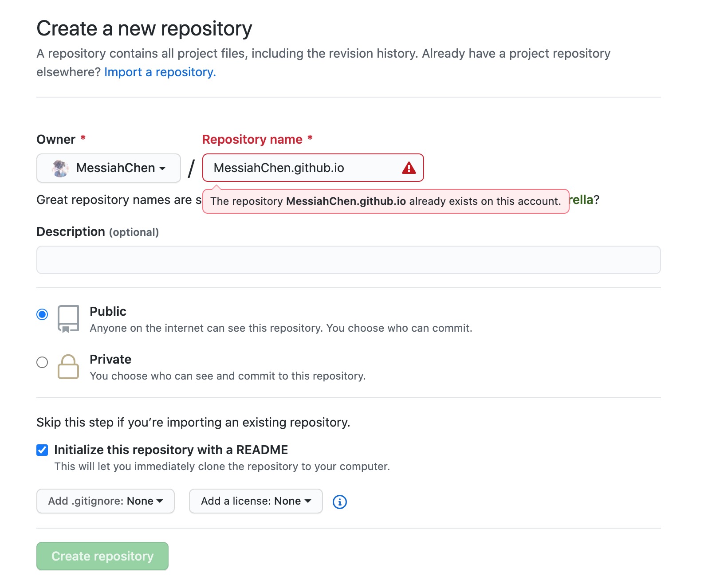Uncheck Initialize this repository with a README
The width and height of the screenshot is (708, 588).
click(42, 450)
